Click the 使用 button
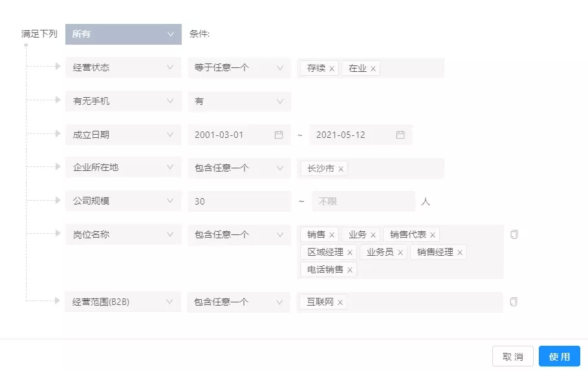Screen dimensions: 588x371 pyautogui.click(x=560, y=356)
